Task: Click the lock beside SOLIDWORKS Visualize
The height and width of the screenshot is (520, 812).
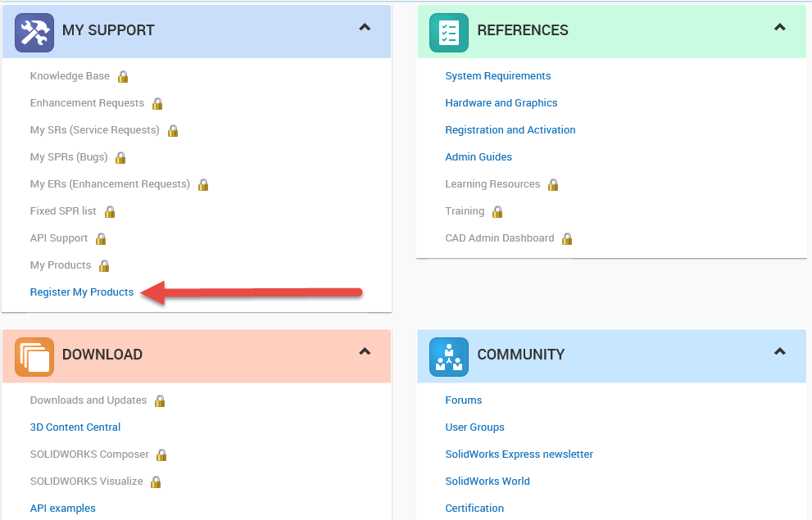Action: 156,482
